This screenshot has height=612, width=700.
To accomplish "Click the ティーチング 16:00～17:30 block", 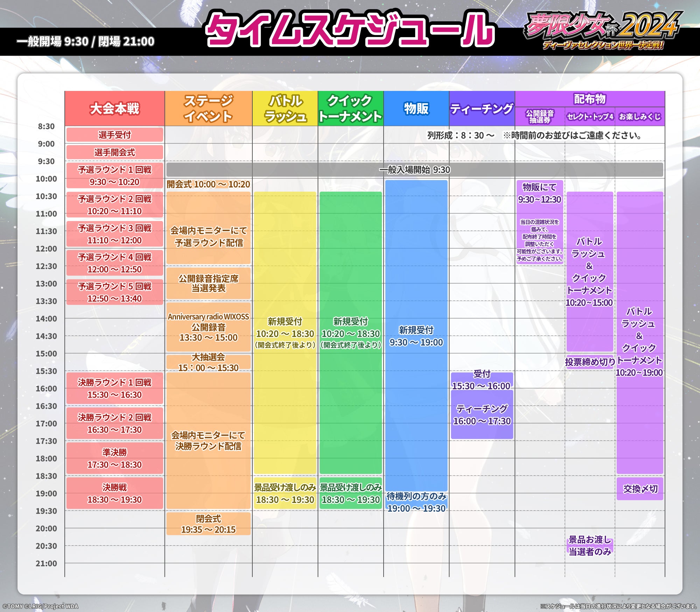I will 482,415.
